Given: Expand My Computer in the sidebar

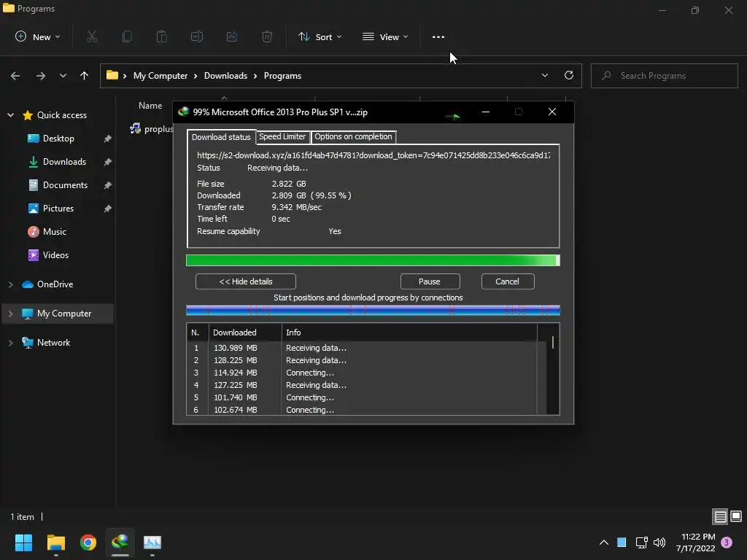Looking at the screenshot, I should point(10,314).
